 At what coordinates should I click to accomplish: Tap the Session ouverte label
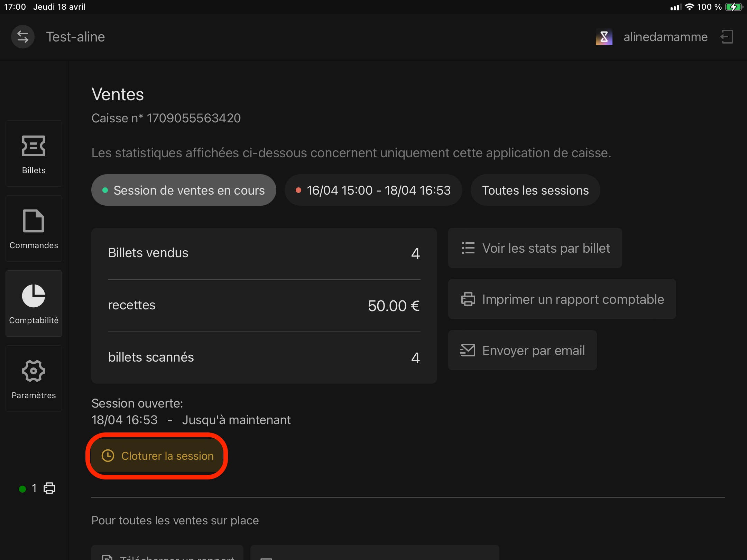(x=137, y=403)
